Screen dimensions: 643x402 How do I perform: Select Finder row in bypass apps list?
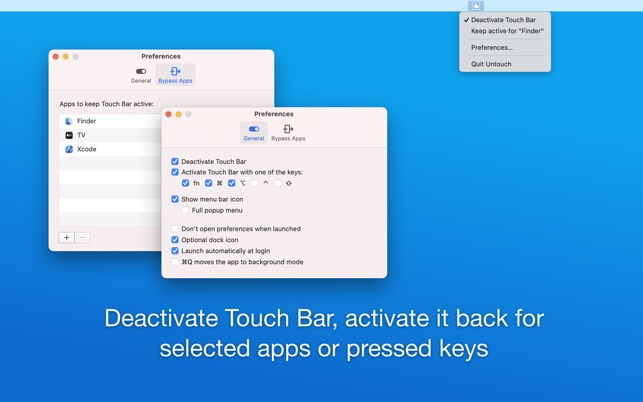[110, 121]
